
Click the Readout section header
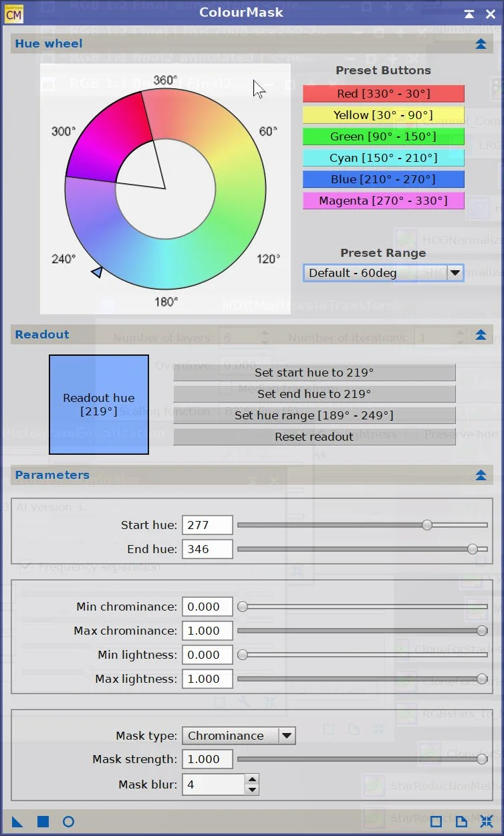pyautogui.click(x=252, y=335)
